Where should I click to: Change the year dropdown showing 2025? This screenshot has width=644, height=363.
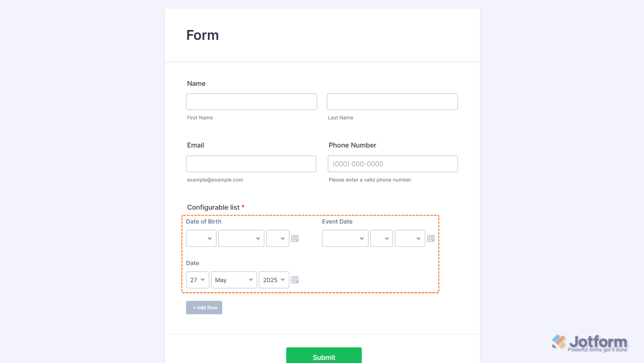click(x=274, y=280)
